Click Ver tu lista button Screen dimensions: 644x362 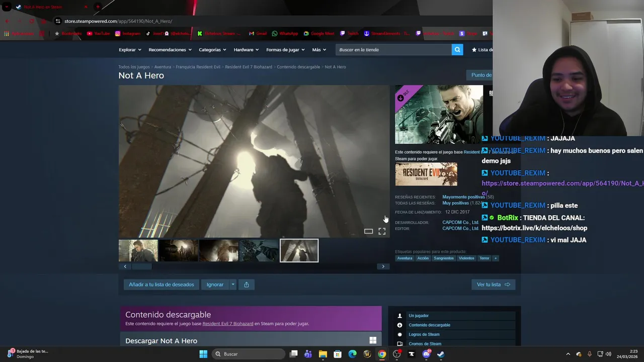pos(493,285)
